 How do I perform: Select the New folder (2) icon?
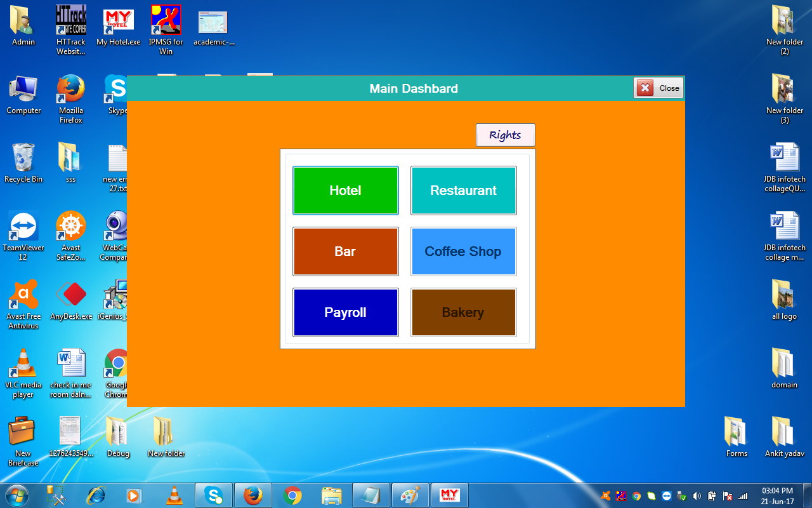pyautogui.click(x=785, y=30)
